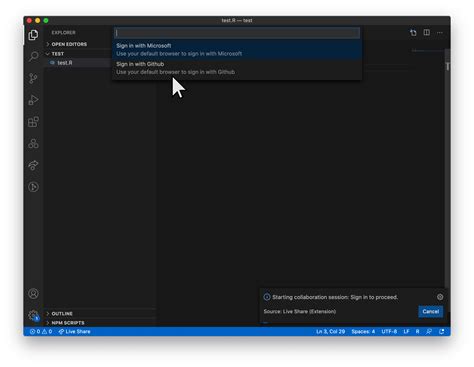Select Sign in with Microsoft option
This screenshot has height=367, width=474.
[x=237, y=50]
